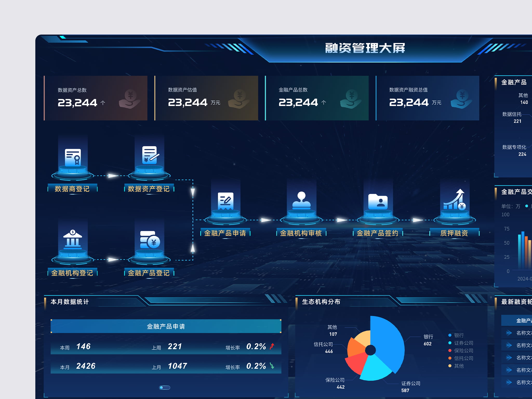The height and width of the screenshot is (399, 532).
Task: Toggle the 银行 legend dot
Action: tap(450, 335)
